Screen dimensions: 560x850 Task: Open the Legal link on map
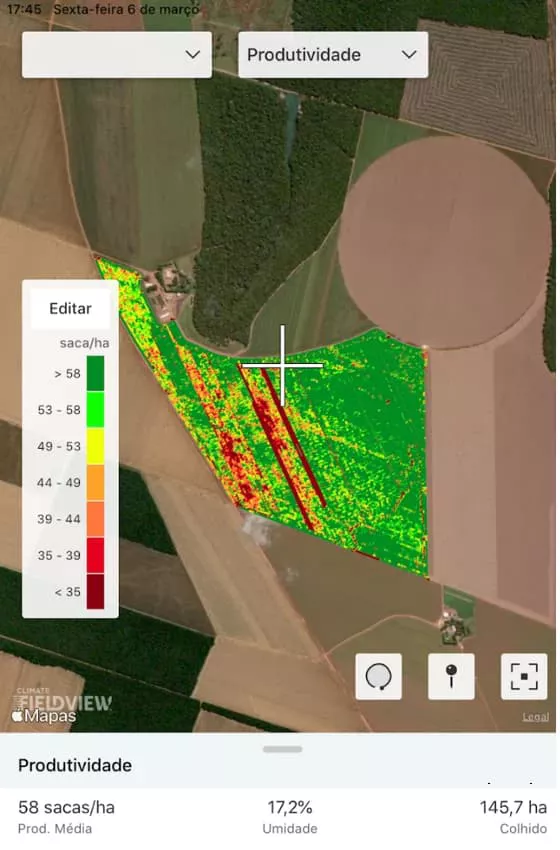pyautogui.click(x=535, y=717)
